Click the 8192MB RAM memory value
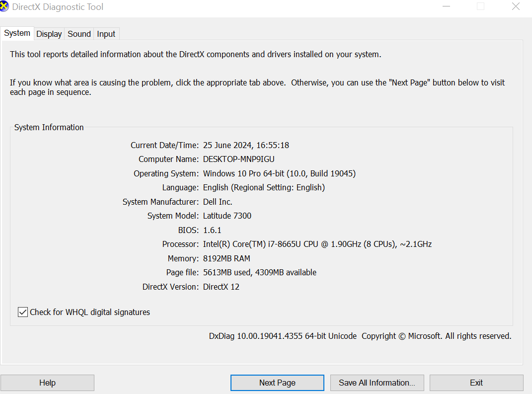The image size is (532, 394). (x=227, y=258)
